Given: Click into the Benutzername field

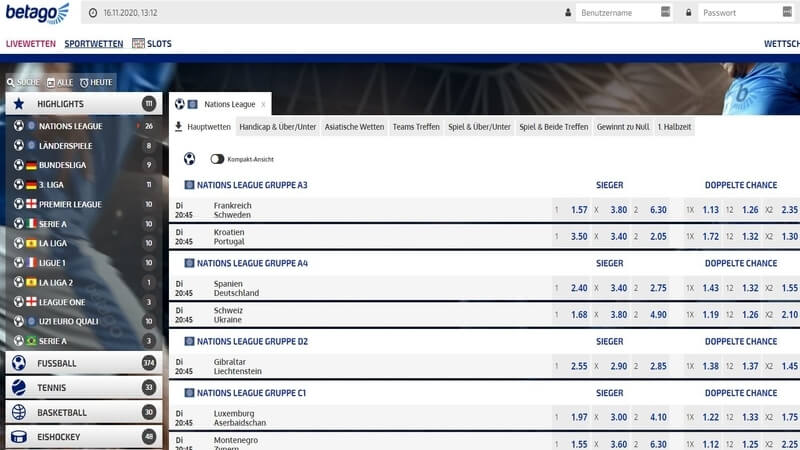Looking at the screenshot, I should (623, 13).
